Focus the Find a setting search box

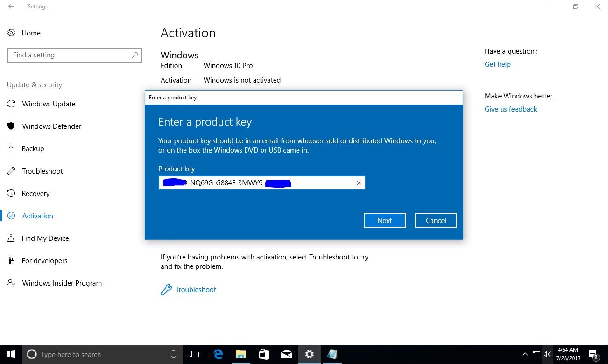75,55
